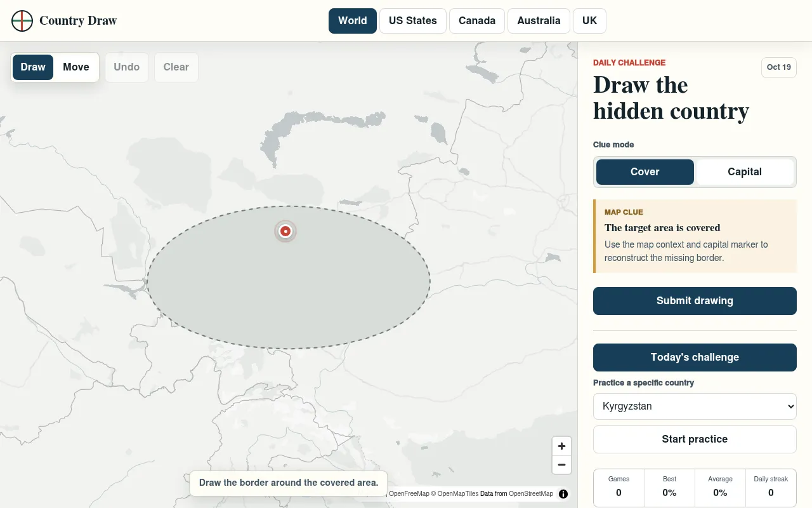Click Start practice button
Viewport: 812px width, 508px height.
tap(695, 439)
